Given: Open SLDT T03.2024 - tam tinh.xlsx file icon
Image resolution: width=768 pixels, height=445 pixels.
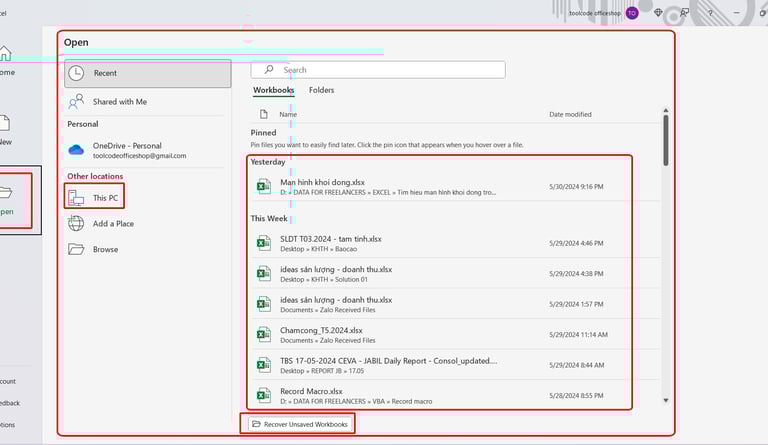Looking at the screenshot, I should pos(264,243).
